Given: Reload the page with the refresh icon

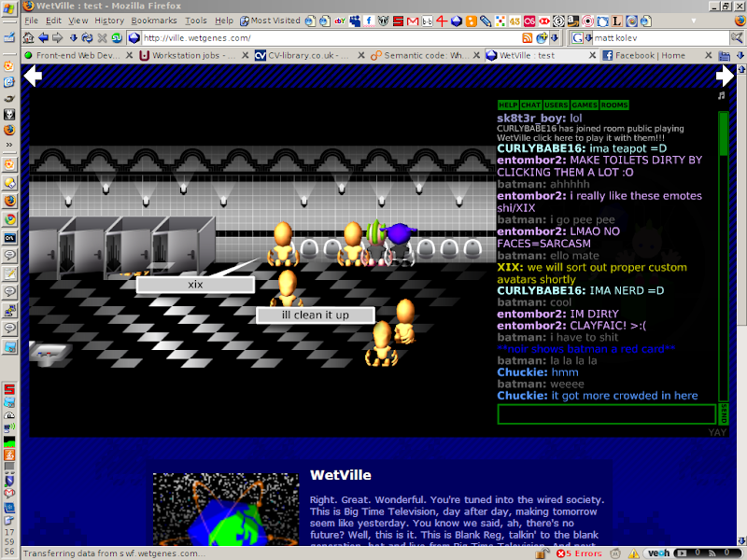Looking at the screenshot, I should click(87, 37).
